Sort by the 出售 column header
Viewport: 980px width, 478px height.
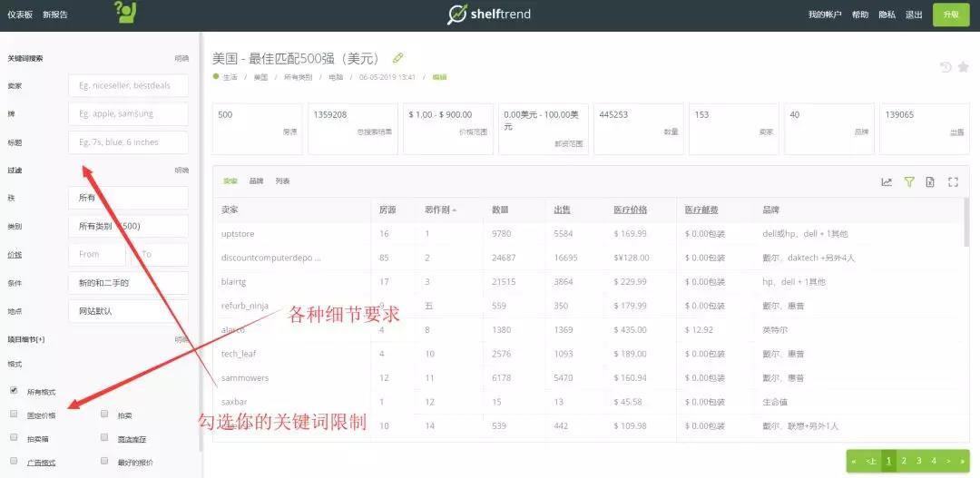point(562,210)
